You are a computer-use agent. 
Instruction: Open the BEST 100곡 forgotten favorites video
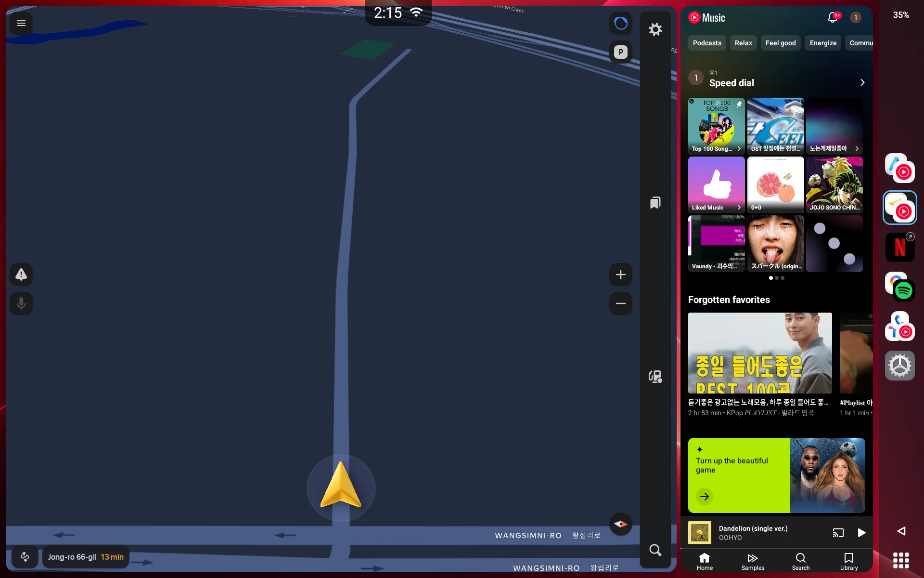coord(760,353)
